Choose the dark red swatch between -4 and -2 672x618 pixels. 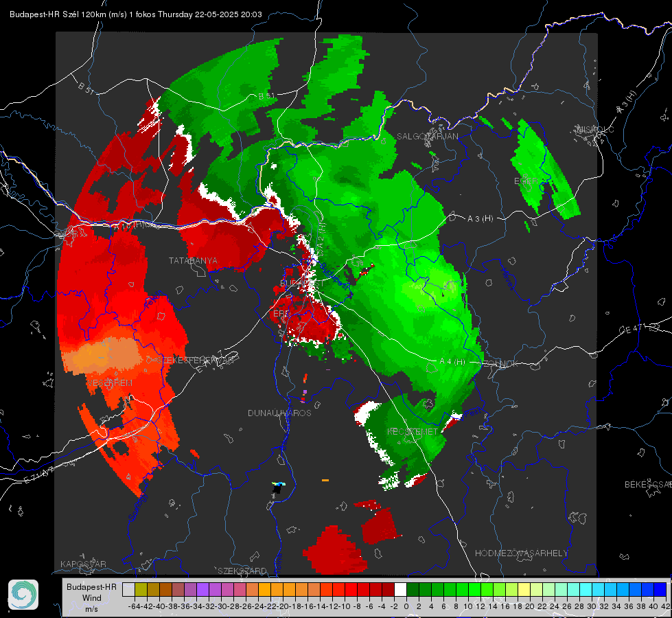[x=388, y=589]
